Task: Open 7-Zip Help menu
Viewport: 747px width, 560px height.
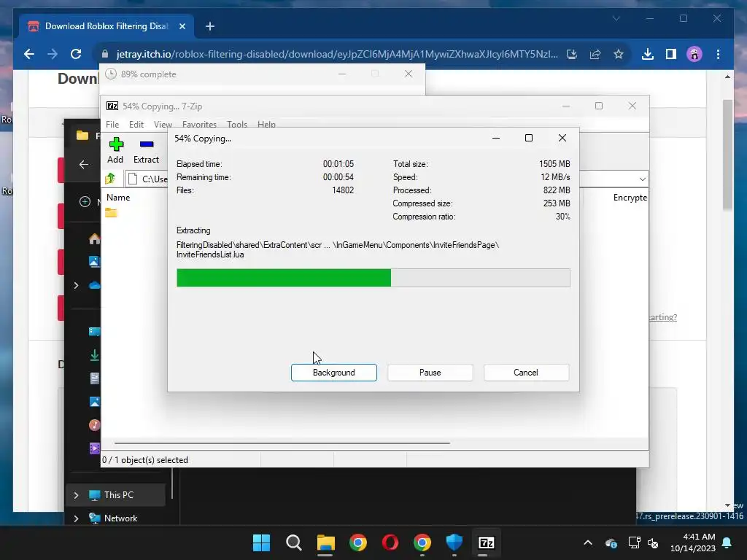Action: point(266,124)
